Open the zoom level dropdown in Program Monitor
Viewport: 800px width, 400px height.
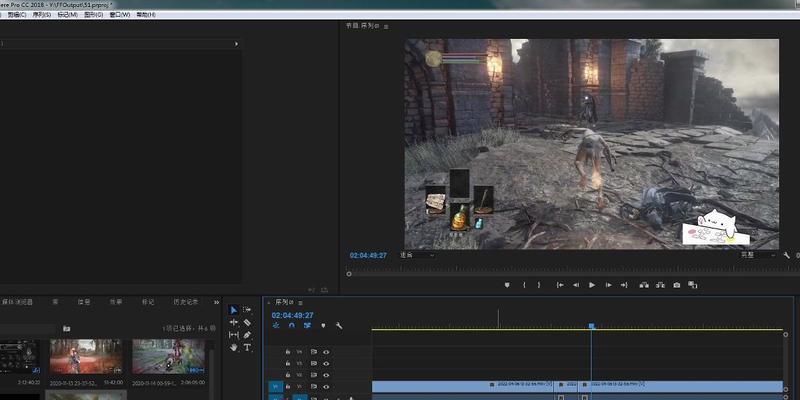[x=417, y=255]
